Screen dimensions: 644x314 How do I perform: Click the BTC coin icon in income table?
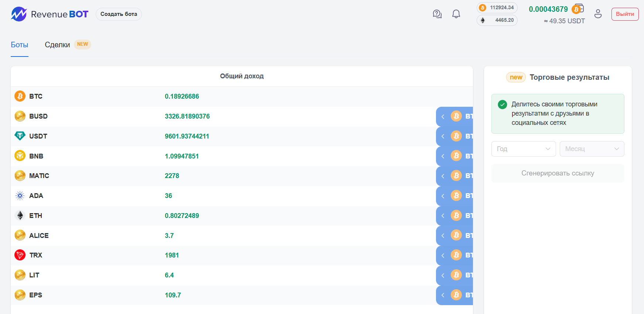click(x=20, y=96)
